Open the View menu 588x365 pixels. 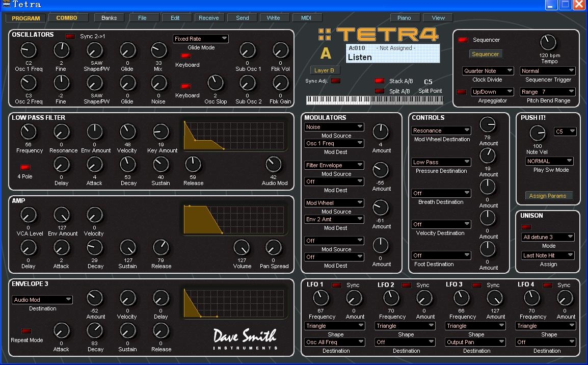click(x=438, y=18)
